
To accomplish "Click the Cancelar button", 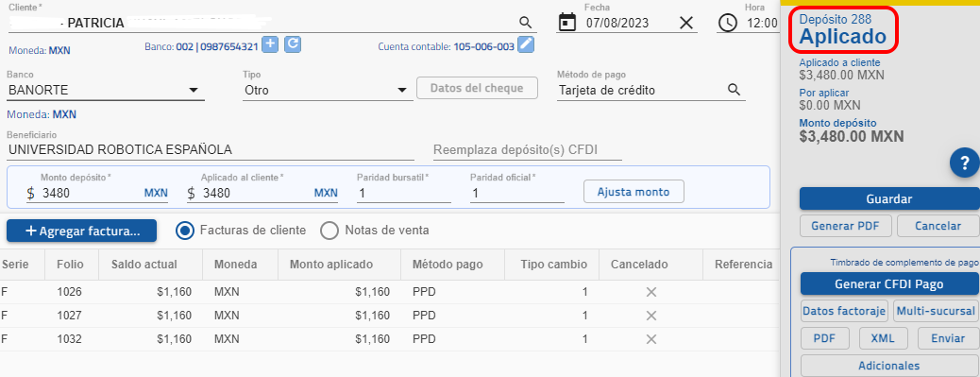I will coord(938,226).
